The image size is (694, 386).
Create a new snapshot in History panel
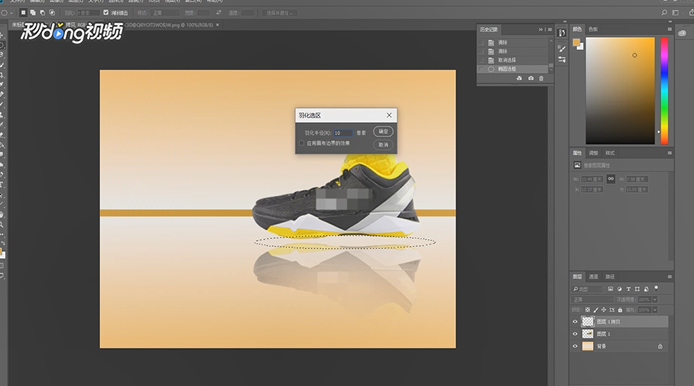[531, 78]
